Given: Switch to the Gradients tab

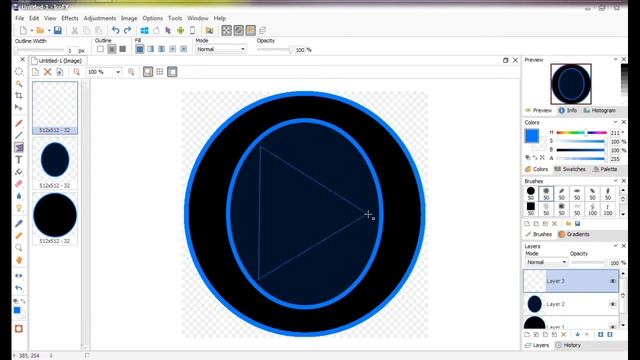Looking at the screenshot, I should [x=574, y=234].
